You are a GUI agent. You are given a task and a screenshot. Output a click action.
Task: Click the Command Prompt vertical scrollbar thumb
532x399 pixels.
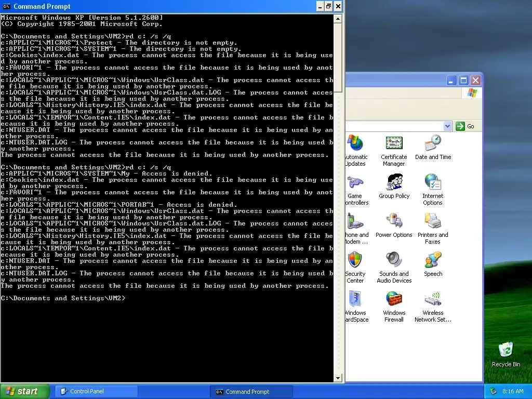click(338, 57)
